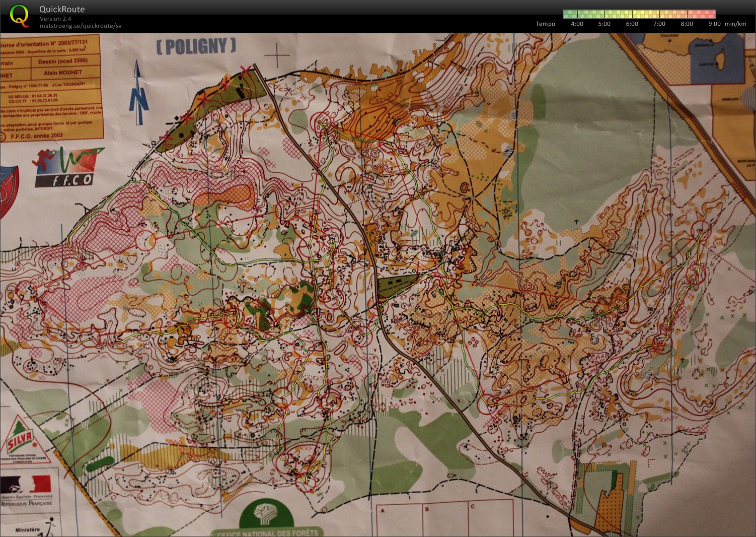Click the 7:00 tempo value

coord(659,24)
